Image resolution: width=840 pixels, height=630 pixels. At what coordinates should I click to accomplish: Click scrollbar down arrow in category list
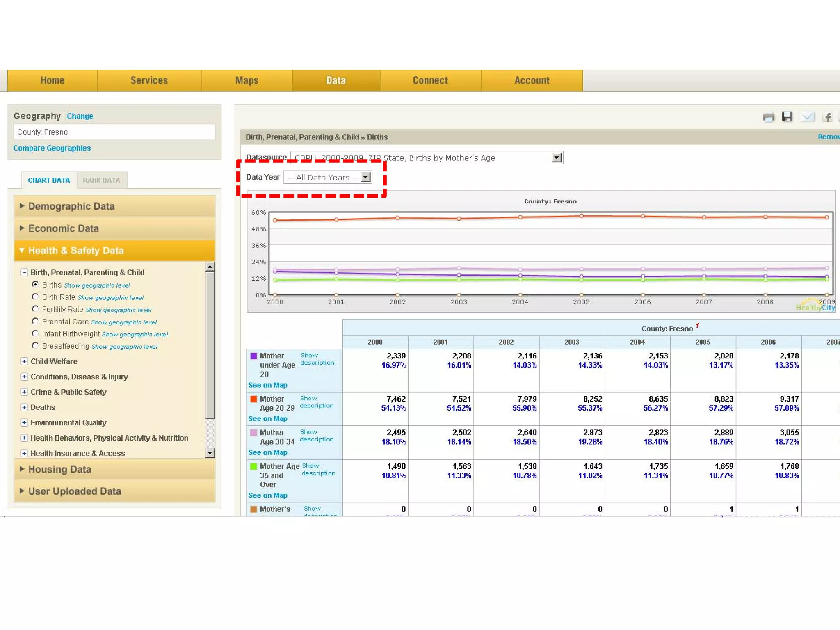click(x=210, y=453)
